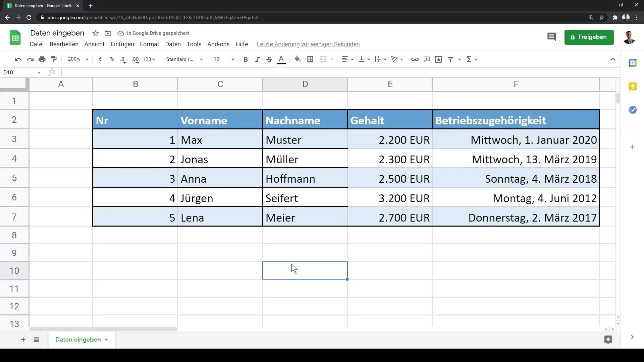Screen dimensions: 644x362
Task: Open Daten eingeben sheet tab arrow
Action: click(106, 340)
